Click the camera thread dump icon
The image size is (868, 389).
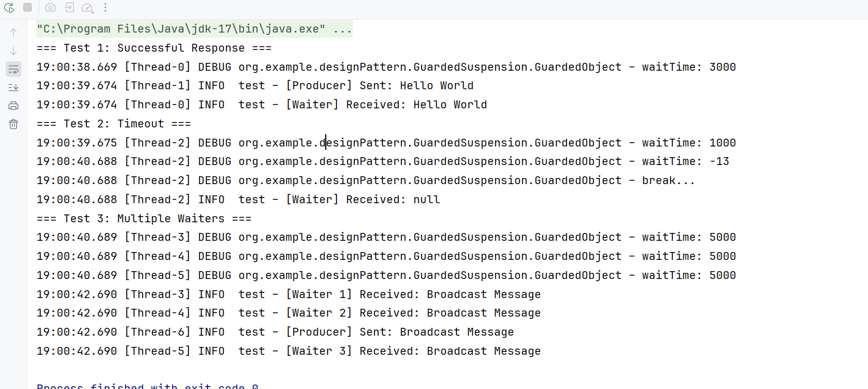tap(50, 7)
